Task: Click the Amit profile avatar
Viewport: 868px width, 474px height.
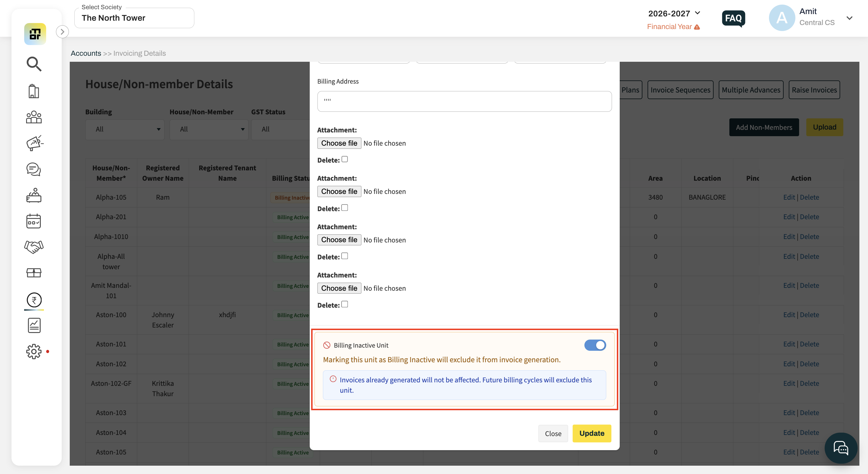Action: tap(782, 18)
